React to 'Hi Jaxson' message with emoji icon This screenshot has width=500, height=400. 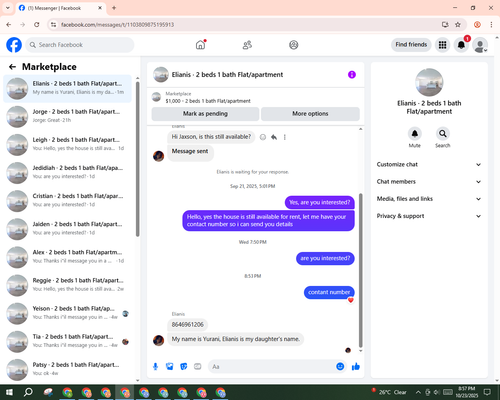(263, 137)
